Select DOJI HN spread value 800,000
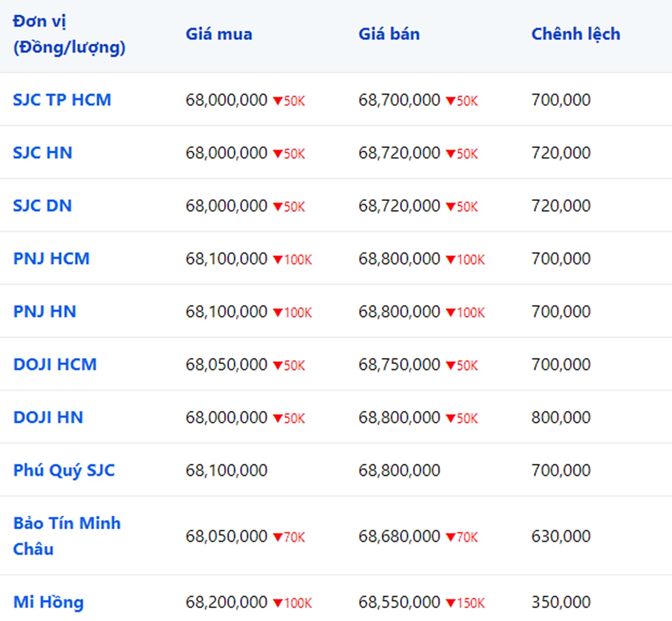The image size is (672, 621). pyautogui.click(x=561, y=418)
